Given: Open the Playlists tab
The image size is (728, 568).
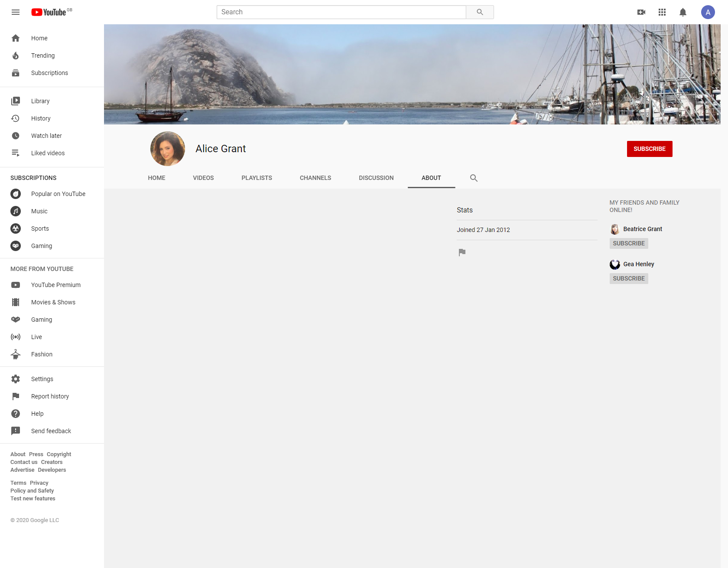Looking at the screenshot, I should click(x=257, y=178).
